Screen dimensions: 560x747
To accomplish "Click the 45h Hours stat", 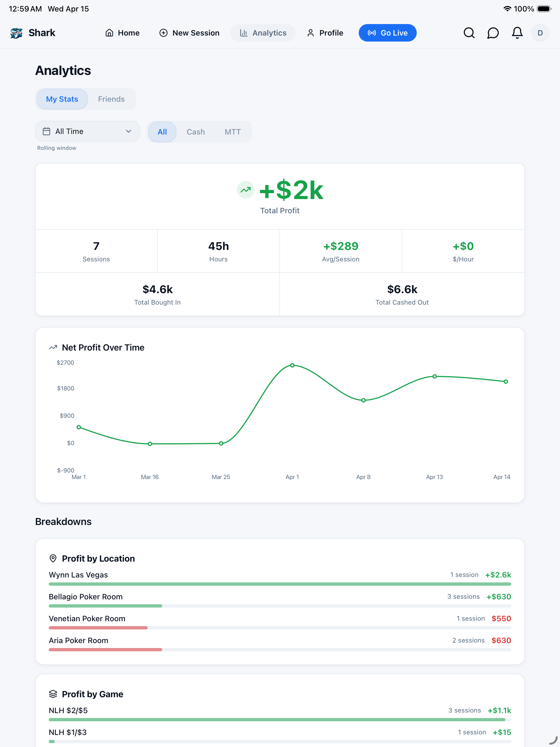I will pos(218,251).
